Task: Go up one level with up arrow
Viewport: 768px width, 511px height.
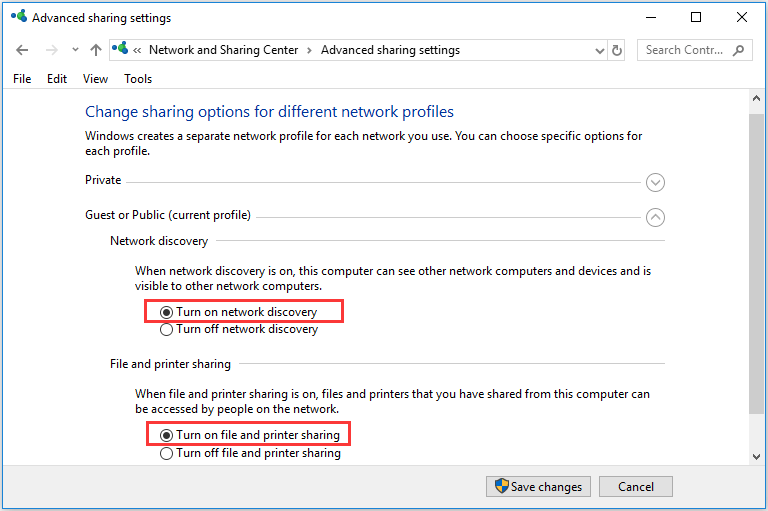Action: click(x=96, y=50)
